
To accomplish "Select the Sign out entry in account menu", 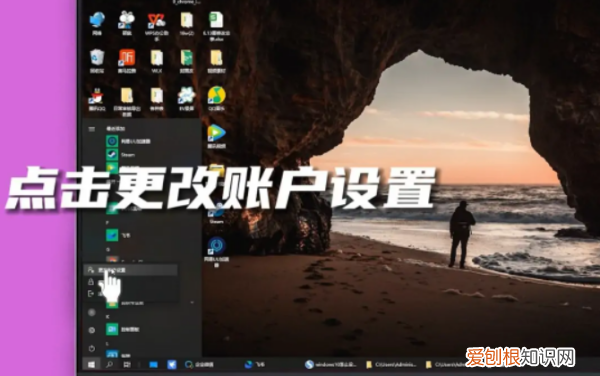I will pyautogui.click(x=130, y=294).
